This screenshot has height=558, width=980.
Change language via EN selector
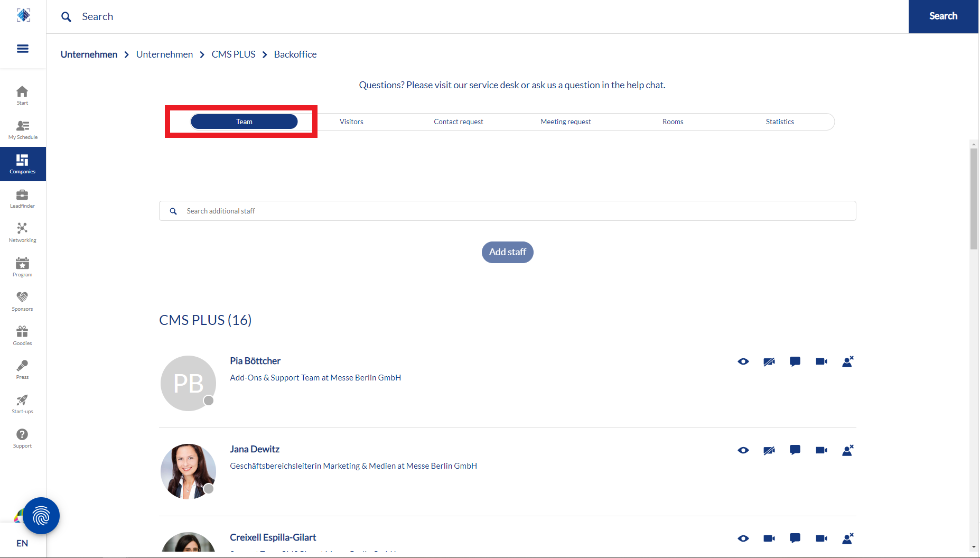coord(22,543)
